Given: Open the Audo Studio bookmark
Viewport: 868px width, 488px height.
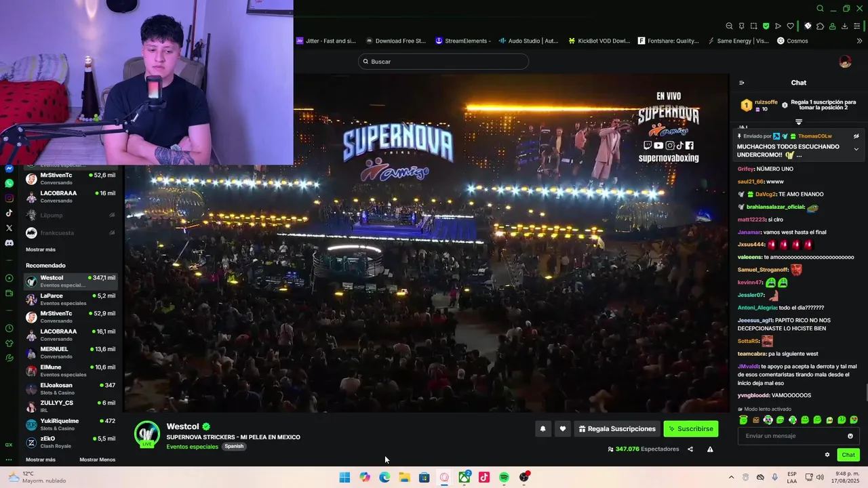Looking at the screenshot, I should (x=528, y=41).
